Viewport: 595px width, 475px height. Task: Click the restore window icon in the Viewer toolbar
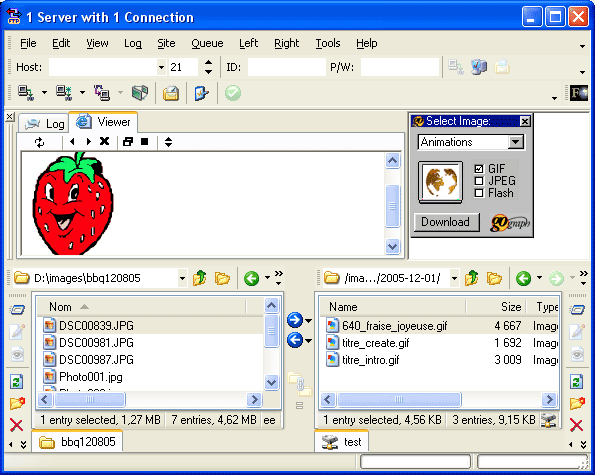[x=128, y=142]
